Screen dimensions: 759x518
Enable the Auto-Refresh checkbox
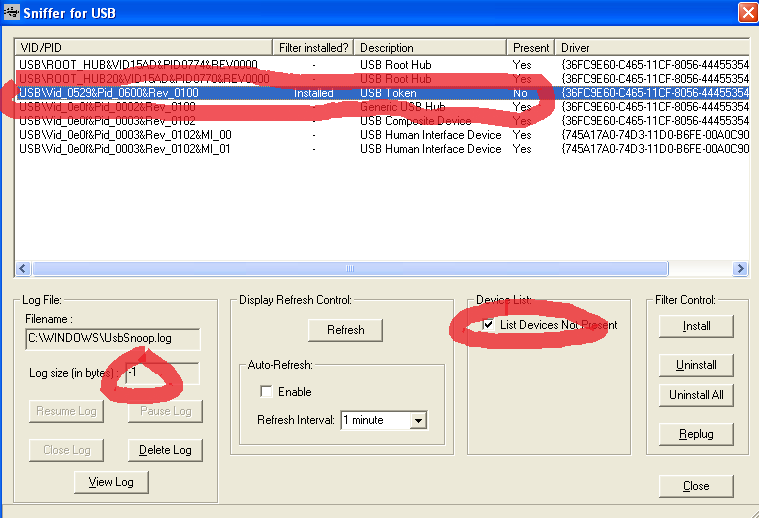[x=266, y=392]
